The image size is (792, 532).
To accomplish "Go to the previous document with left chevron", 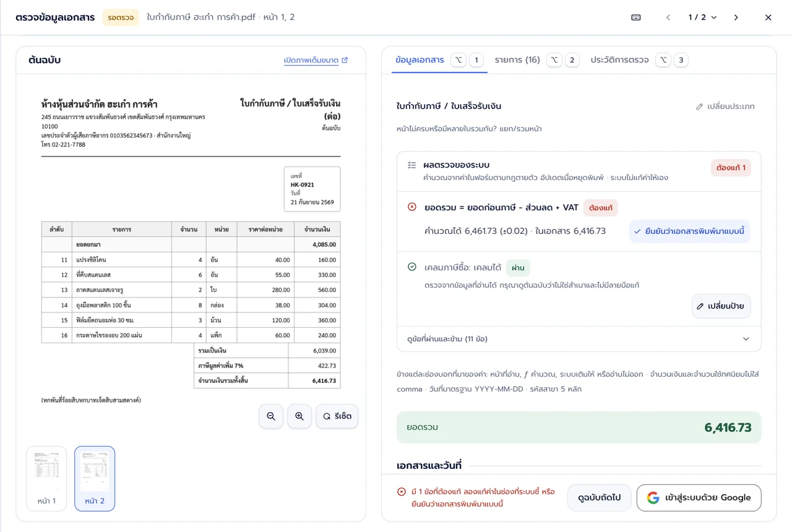I will (x=668, y=17).
